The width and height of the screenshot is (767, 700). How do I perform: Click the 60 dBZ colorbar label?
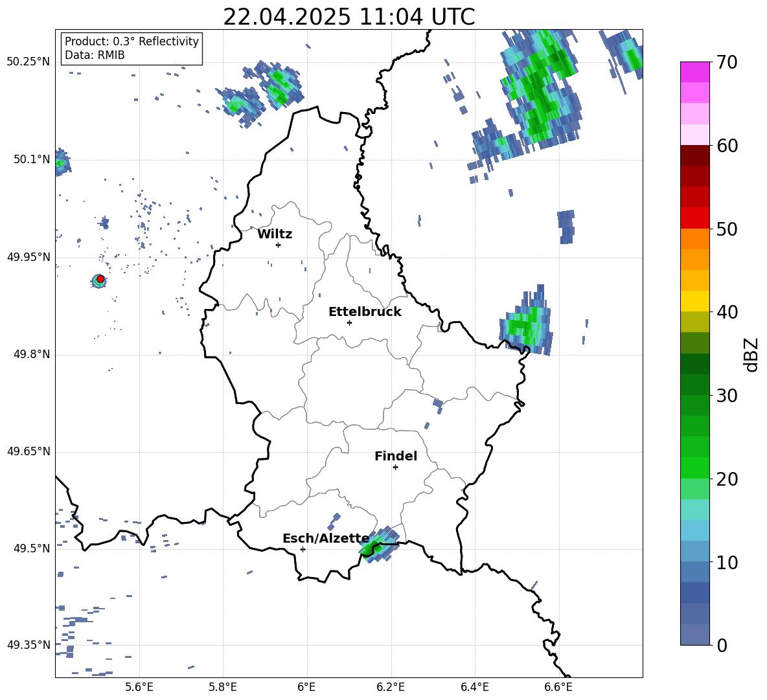click(727, 146)
